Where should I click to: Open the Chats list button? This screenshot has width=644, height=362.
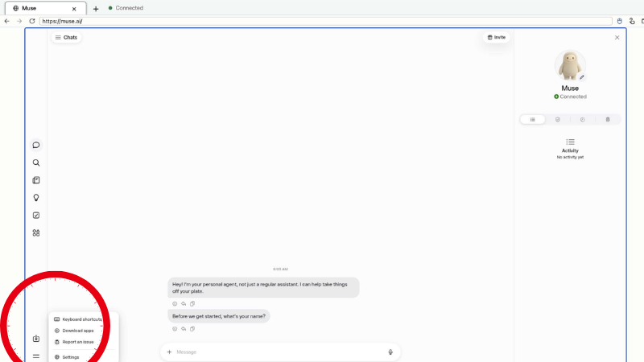point(66,37)
